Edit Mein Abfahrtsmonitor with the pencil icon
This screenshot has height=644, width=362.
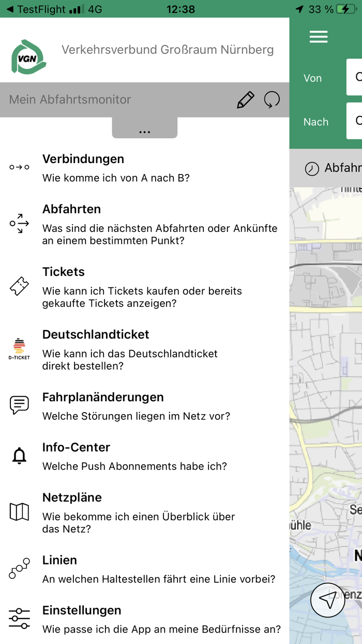point(246,99)
